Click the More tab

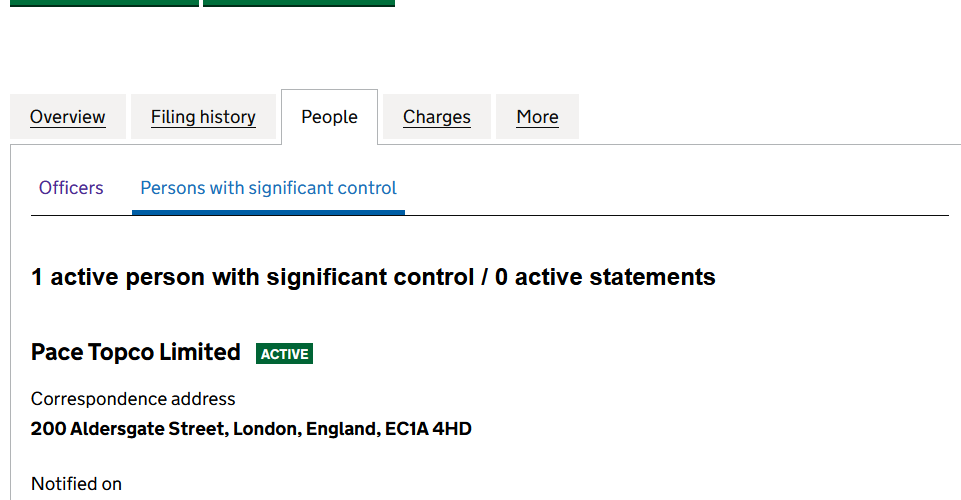[537, 117]
